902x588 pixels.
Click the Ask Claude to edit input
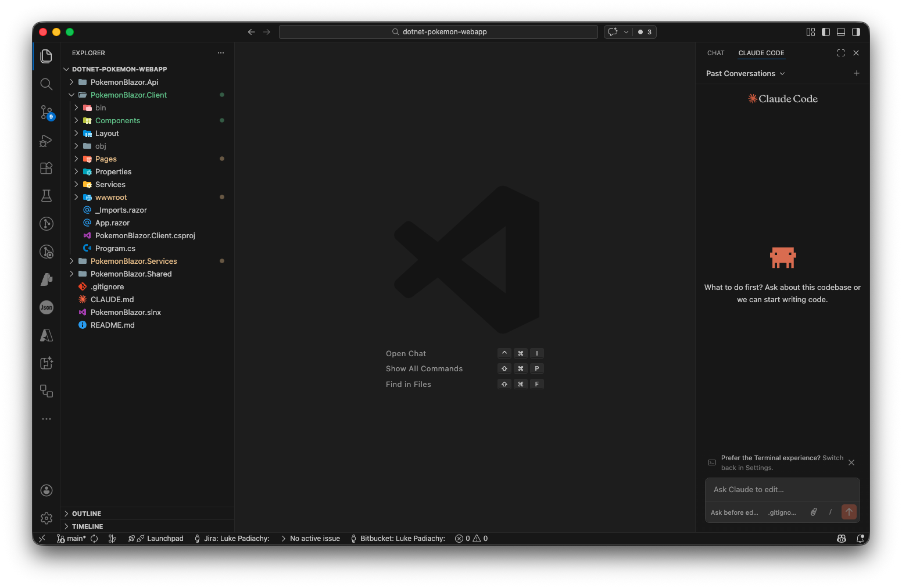coord(782,490)
